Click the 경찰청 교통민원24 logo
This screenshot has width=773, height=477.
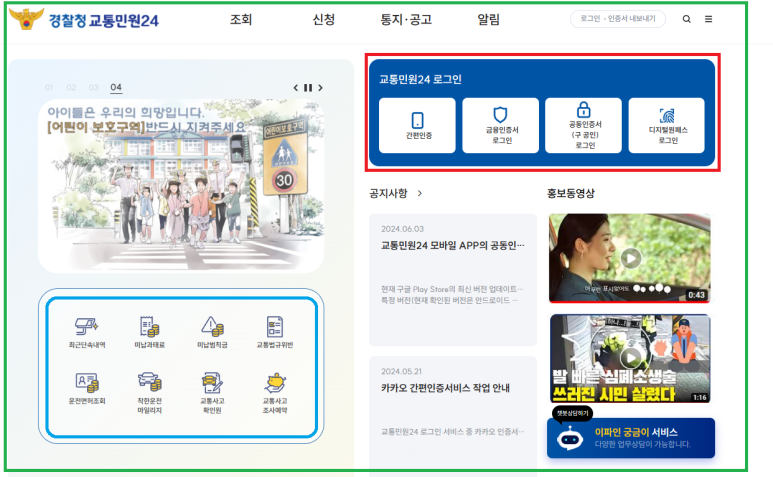point(84,20)
